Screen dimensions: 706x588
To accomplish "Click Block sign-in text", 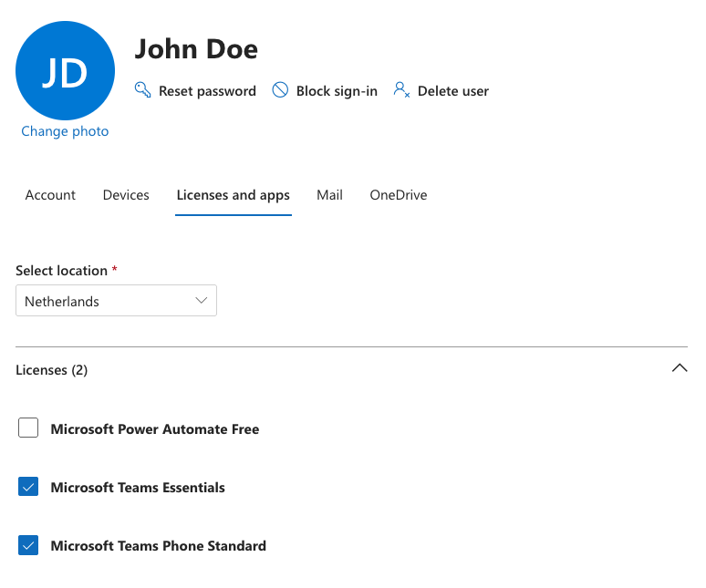I will coord(337,91).
